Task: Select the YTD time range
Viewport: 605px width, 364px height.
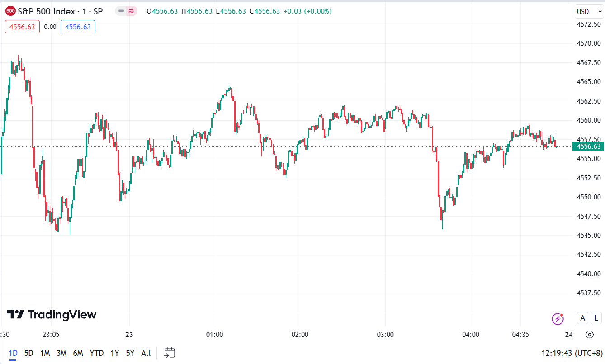Action: (96, 353)
